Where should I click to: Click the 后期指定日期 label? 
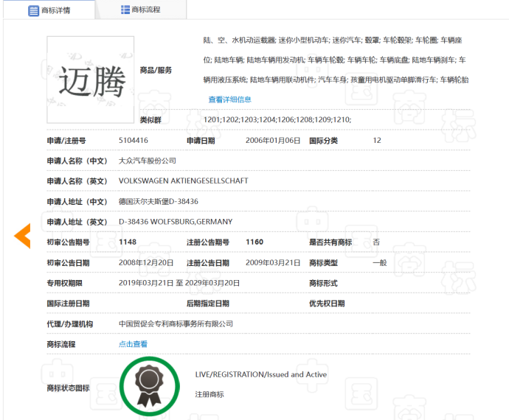208,304
